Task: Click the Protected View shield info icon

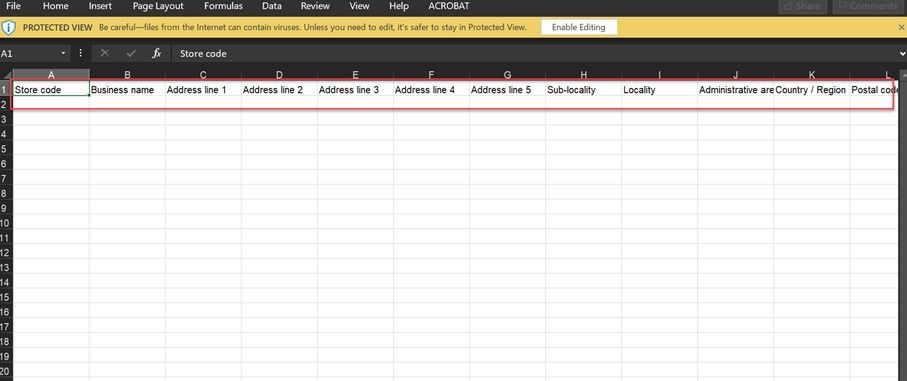Action: pos(8,27)
